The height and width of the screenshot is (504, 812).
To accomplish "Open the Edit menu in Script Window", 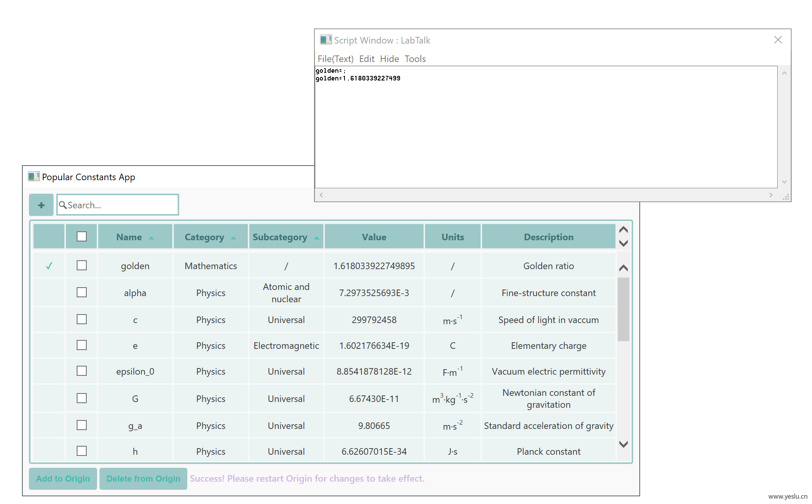I will (x=366, y=59).
